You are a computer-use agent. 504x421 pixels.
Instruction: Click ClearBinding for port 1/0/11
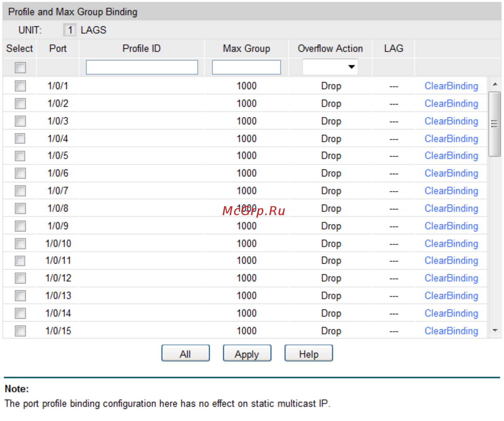pyautogui.click(x=451, y=261)
